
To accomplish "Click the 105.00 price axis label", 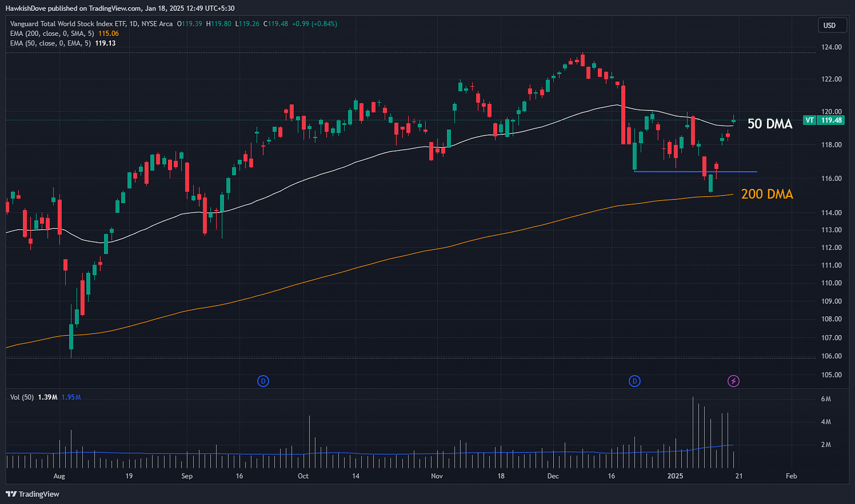I will (x=832, y=375).
